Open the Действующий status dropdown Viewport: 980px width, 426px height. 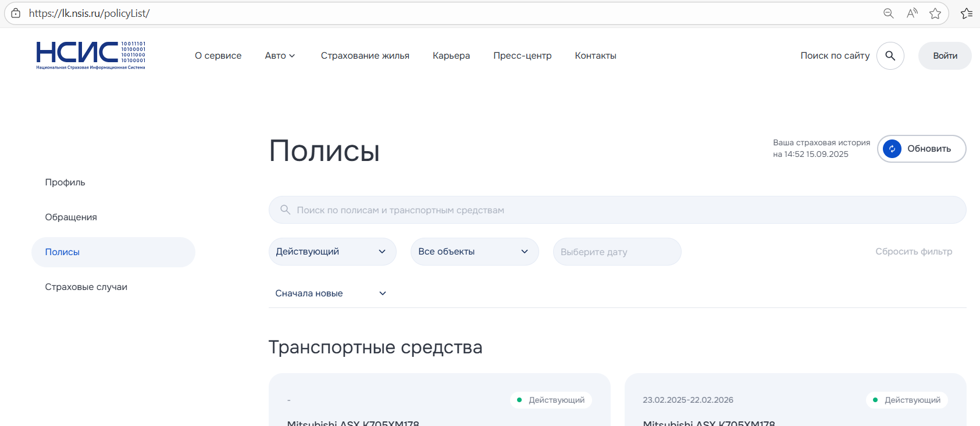tap(332, 252)
